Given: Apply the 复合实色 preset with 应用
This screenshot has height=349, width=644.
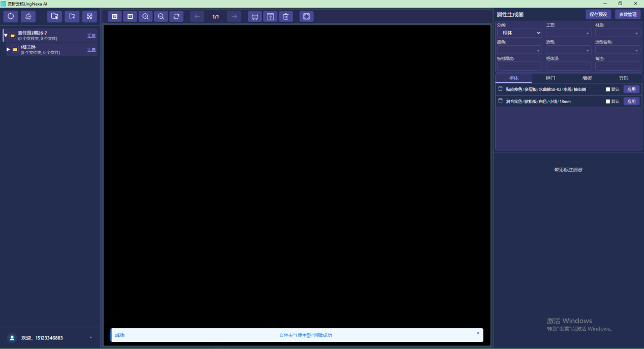Looking at the screenshot, I should coord(631,101).
